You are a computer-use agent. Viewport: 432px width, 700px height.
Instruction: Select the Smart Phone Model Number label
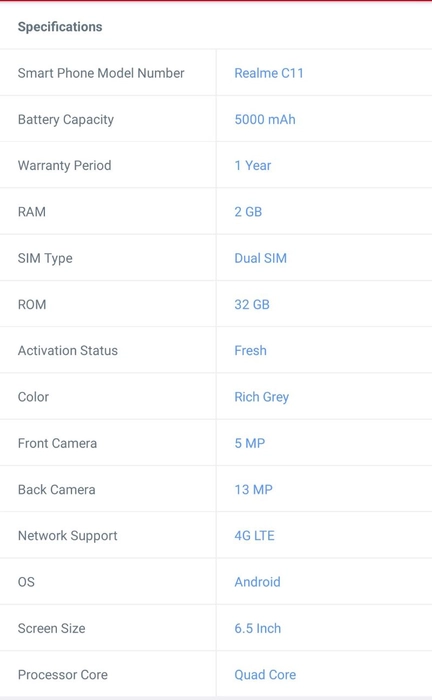tap(101, 73)
